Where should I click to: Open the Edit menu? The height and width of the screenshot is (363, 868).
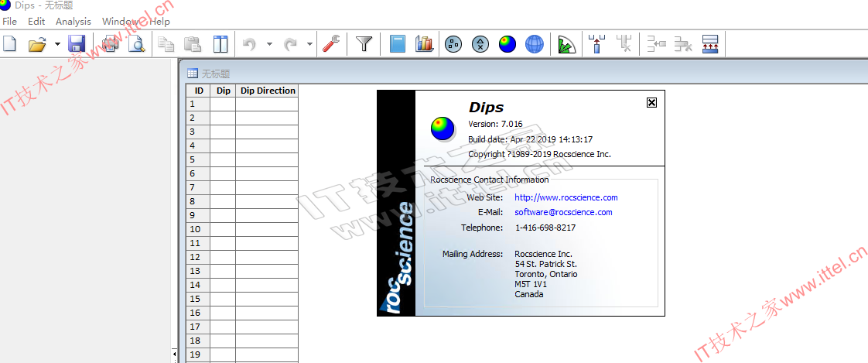[x=36, y=21]
